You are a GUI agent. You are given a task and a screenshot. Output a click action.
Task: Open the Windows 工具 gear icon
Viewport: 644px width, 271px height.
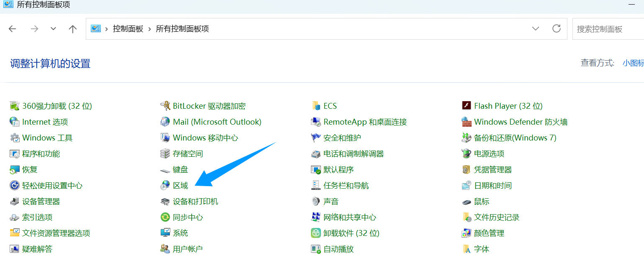(x=15, y=138)
